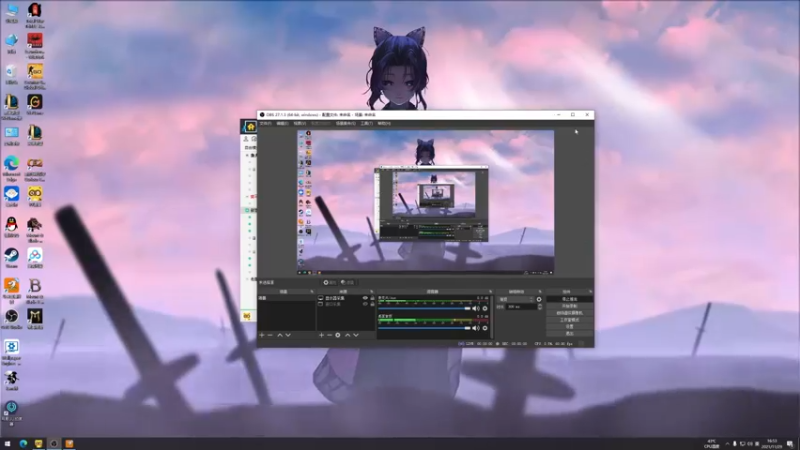Open the Microsoft Edge desktop shortcut
The height and width of the screenshot is (450, 800).
pos(11,169)
